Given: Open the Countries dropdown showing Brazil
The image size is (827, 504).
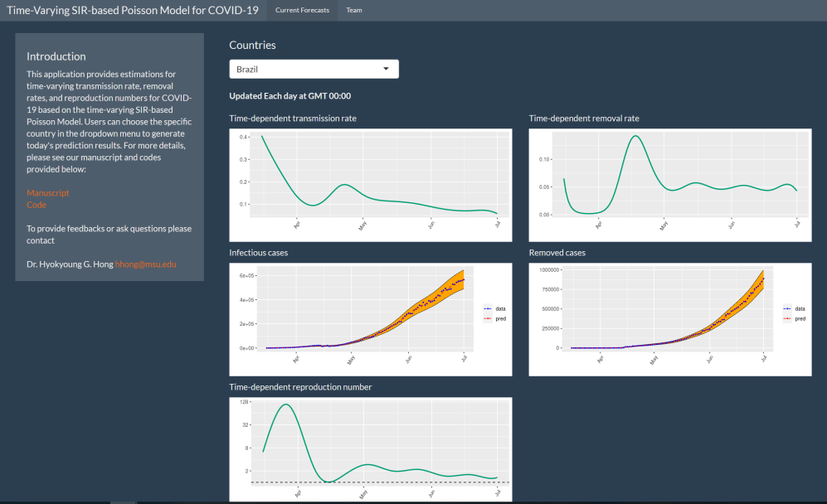Looking at the screenshot, I should [314, 69].
